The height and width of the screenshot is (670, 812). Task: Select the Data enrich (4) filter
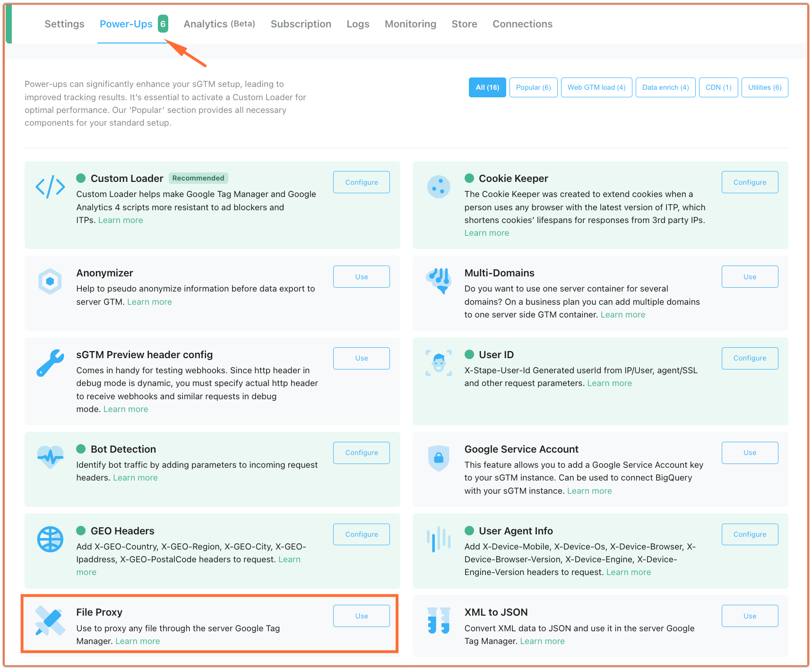[x=665, y=87]
